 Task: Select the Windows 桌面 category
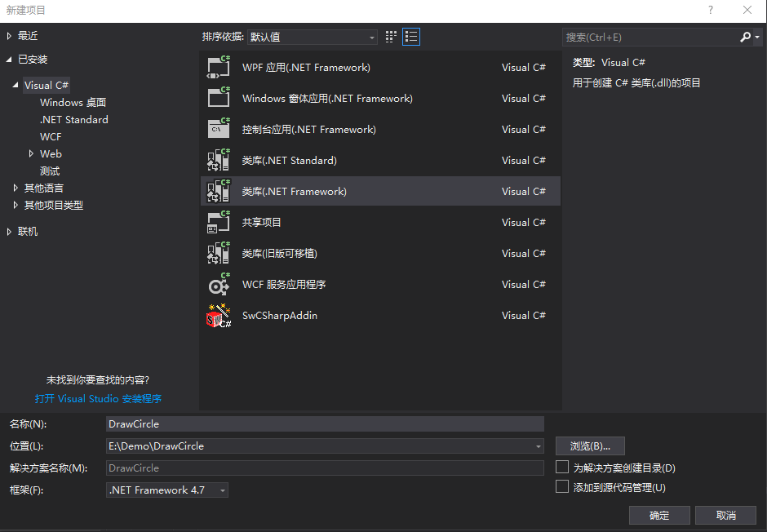73,102
